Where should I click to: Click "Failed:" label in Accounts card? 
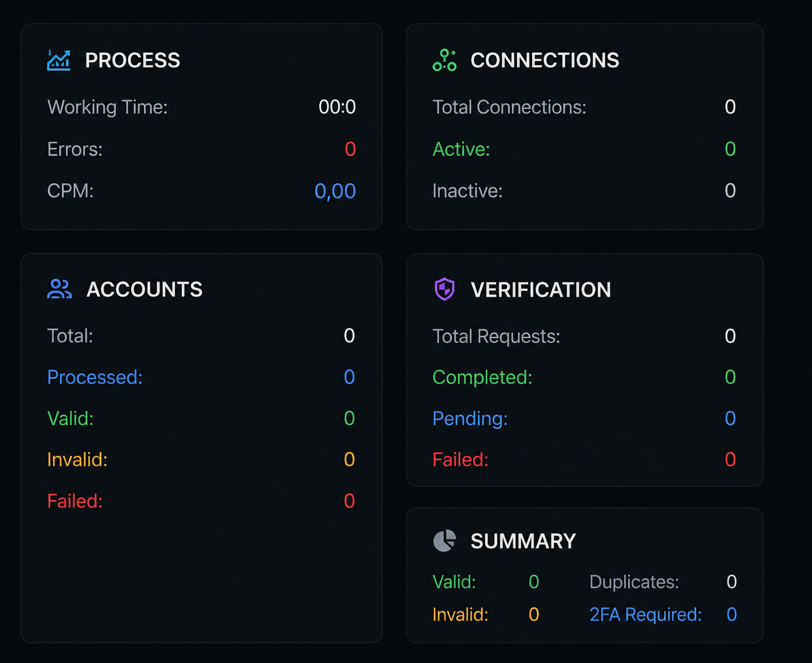tap(75, 501)
